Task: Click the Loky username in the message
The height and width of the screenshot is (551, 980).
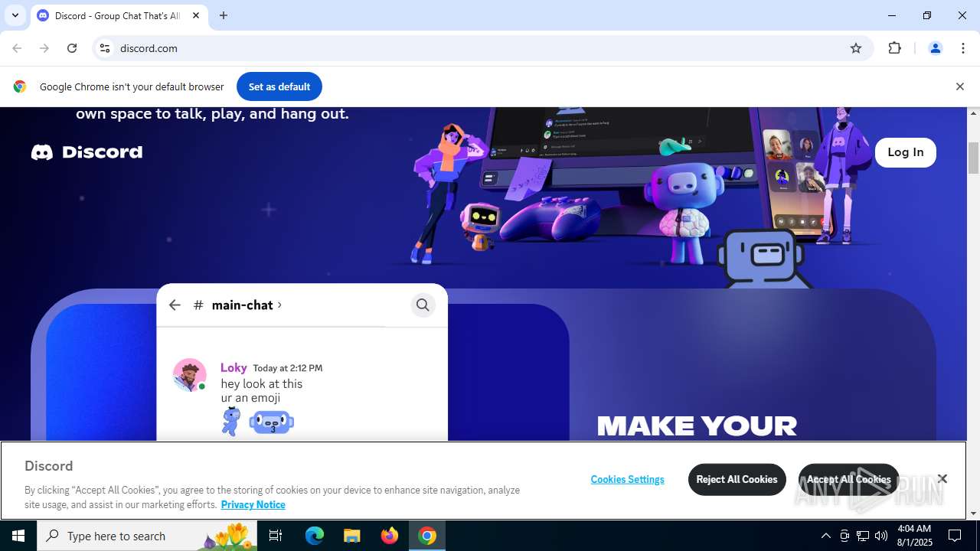Action: [x=234, y=367]
